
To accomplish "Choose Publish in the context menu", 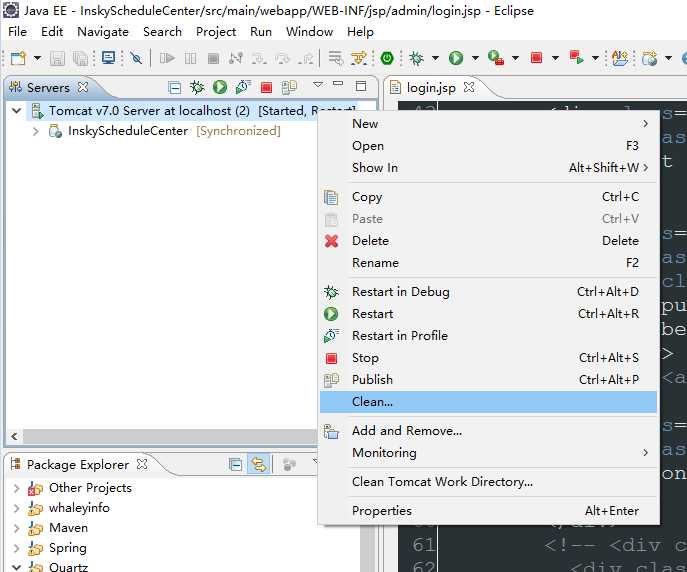I will click(489, 379).
